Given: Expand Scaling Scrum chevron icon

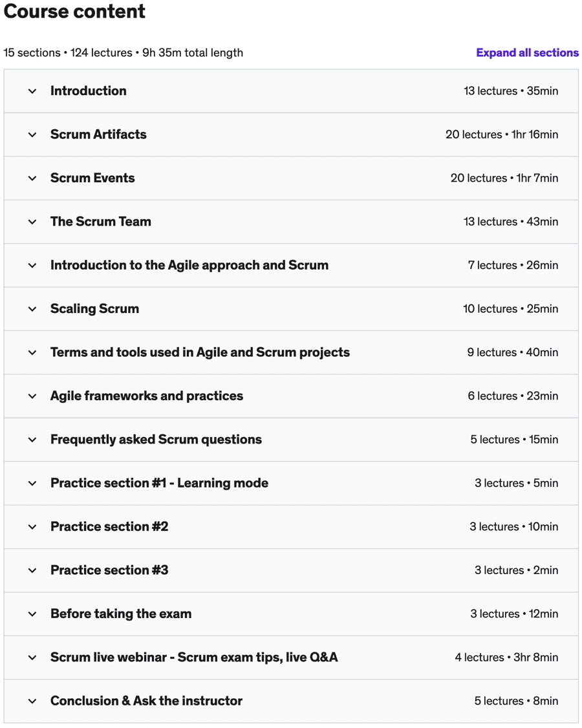Looking at the screenshot, I should coord(32,309).
